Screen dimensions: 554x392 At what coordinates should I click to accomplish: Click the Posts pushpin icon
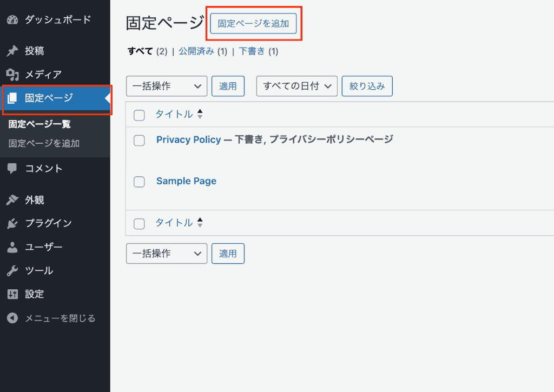pyautogui.click(x=12, y=51)
